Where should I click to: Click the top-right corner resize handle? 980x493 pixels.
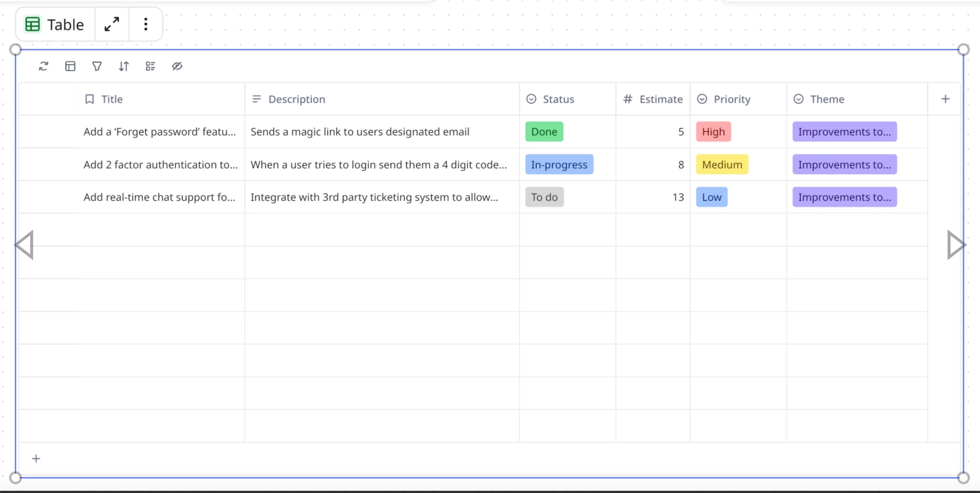point(963,50)
